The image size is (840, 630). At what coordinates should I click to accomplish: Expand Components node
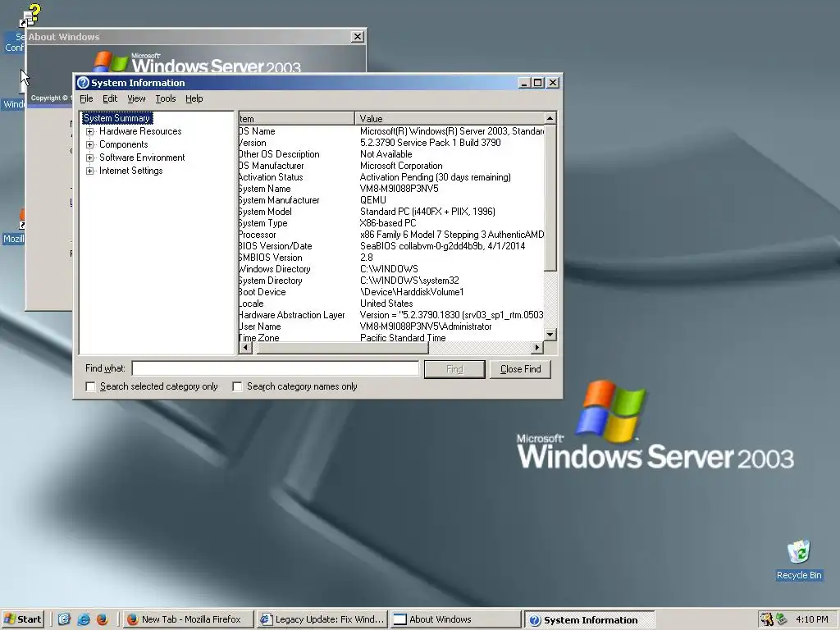tap(90, 144)
